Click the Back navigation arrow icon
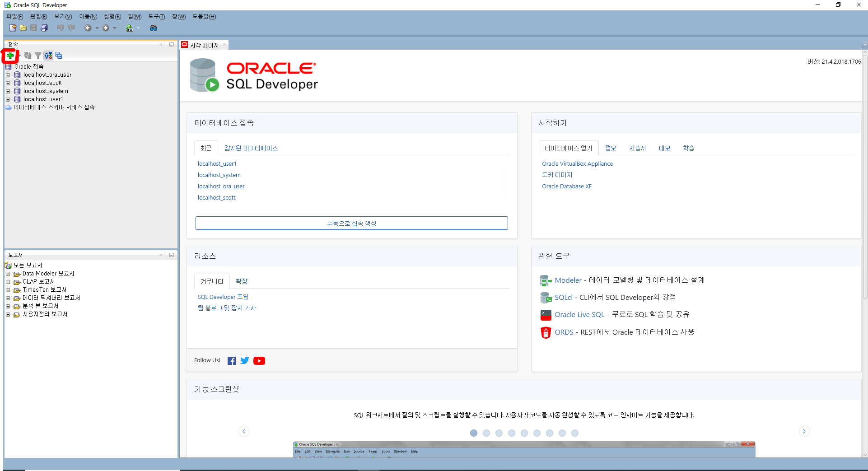Viewport: 868px width, 471px height. click(88, 28)
